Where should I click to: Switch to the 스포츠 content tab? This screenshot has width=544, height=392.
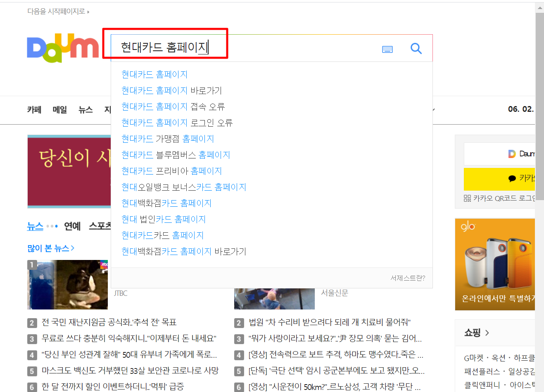click(100, 226)
